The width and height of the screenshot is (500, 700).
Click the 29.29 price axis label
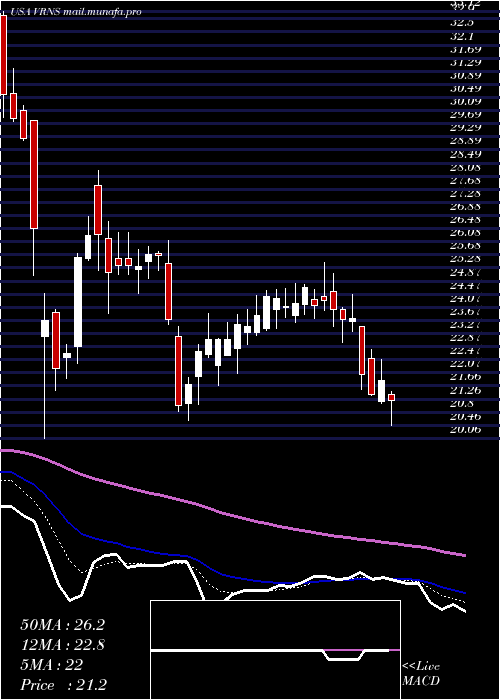(x=466, y=128)
